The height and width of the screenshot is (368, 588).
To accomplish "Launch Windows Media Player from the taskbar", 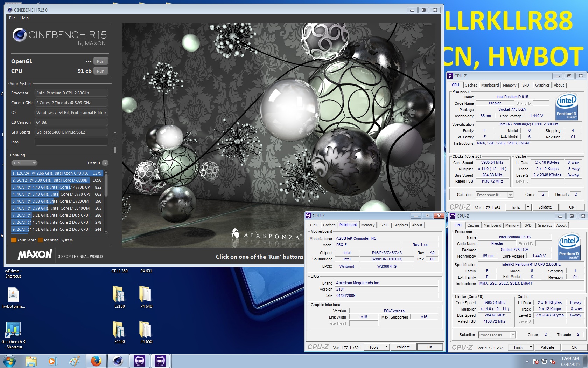I will (52, 361).
